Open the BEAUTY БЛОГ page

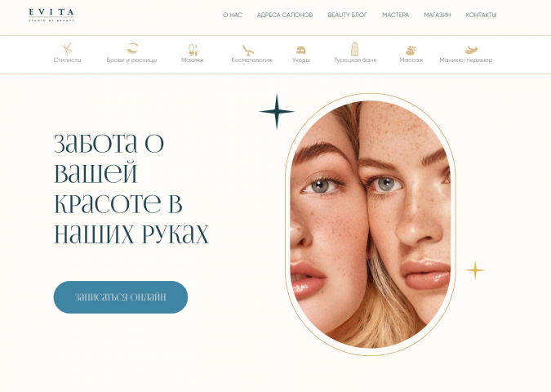tap(347, 16)
